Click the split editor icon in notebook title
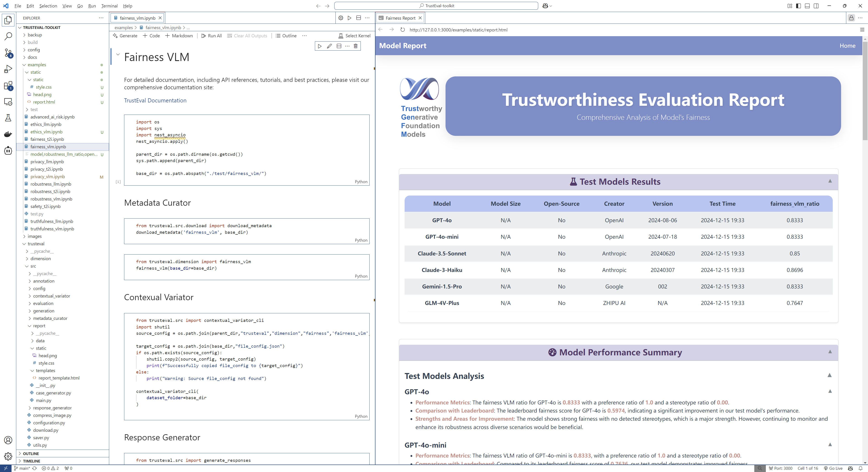Viewport: 868px width, 472px height. [x=359, y=18]
